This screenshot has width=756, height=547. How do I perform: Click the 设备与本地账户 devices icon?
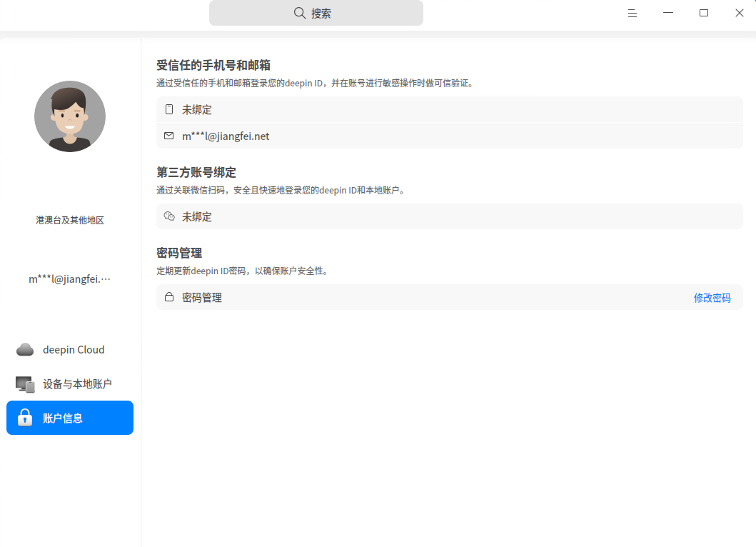[25, 384]
